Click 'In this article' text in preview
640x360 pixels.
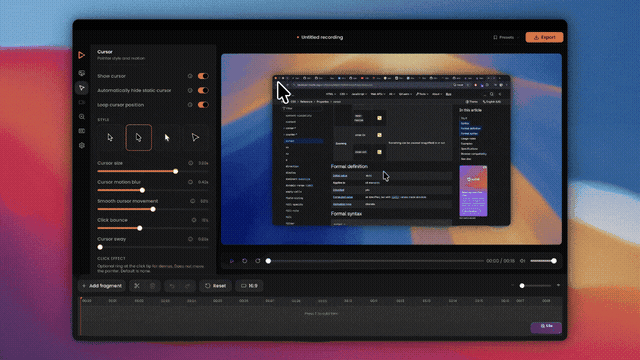pos(471,110)
